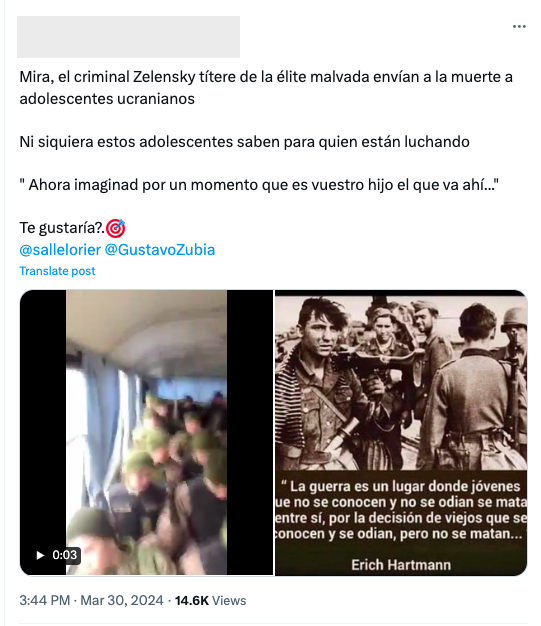
Task: Open the soldiers on bus video thumbnail
Action: (x=147, y=432)
